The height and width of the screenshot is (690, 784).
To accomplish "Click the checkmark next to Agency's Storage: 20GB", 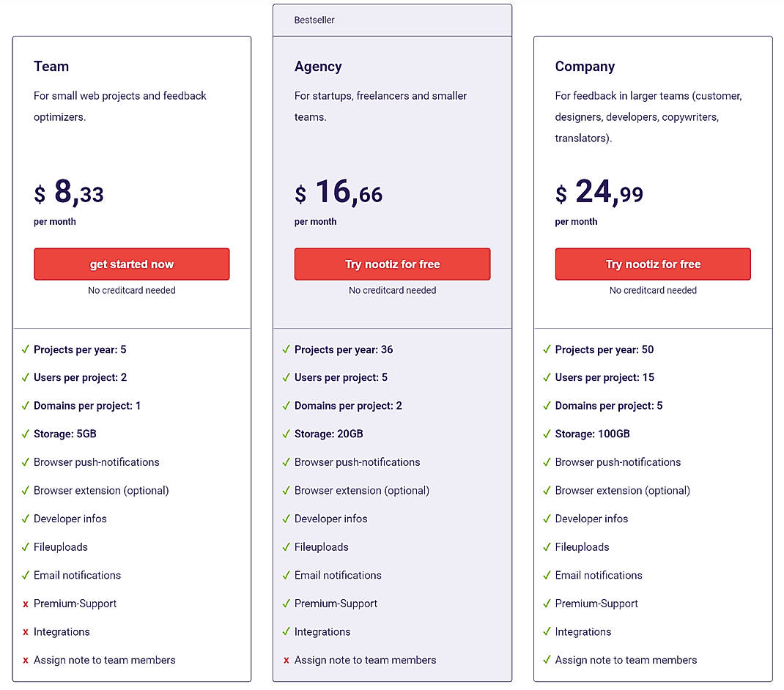I will click(285, 434).
